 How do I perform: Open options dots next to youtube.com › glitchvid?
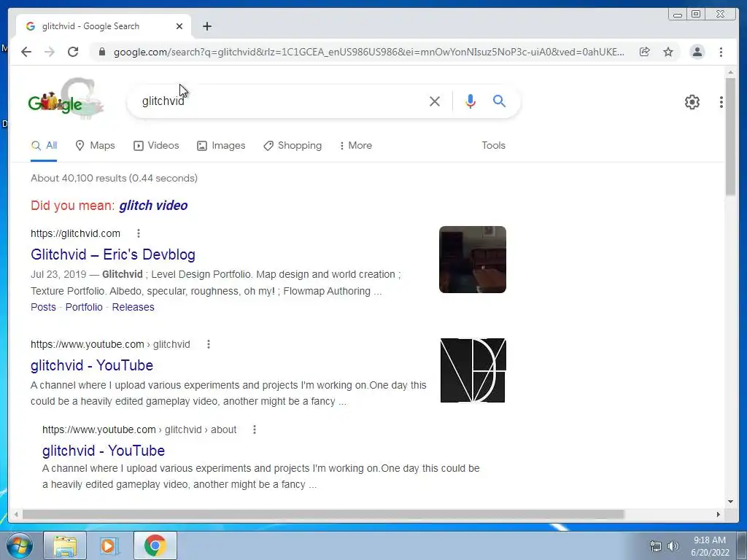pyautogui.click(x=208, y=344)
